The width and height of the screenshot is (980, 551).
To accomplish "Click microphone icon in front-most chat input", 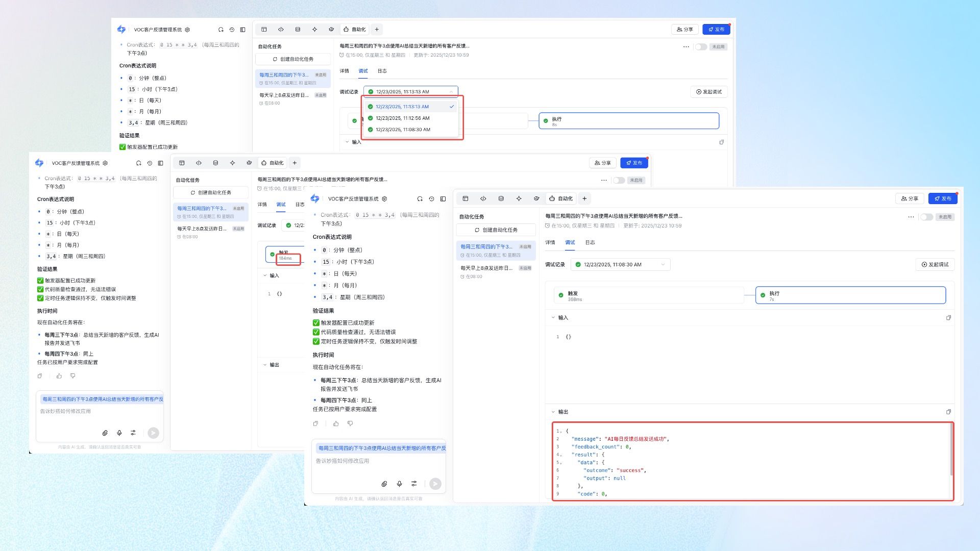I will tap(399, 484).
